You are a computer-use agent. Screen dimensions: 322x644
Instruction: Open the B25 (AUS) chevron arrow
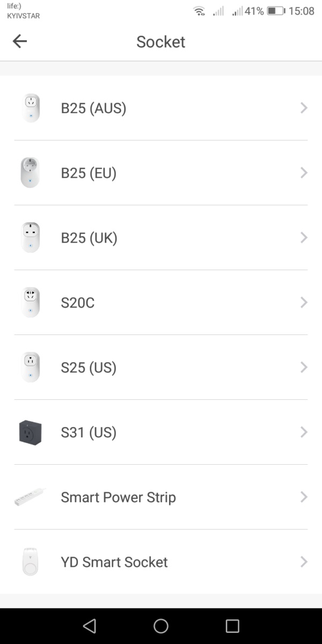pyautogui.click(x=304, y=108)
